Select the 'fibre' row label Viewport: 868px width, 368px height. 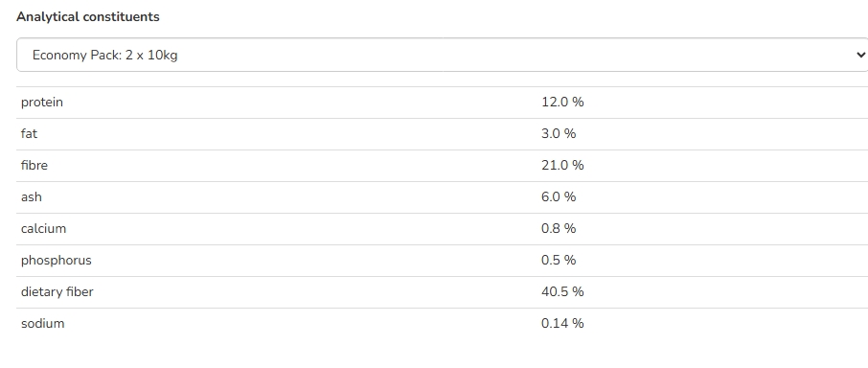point(34,166)
